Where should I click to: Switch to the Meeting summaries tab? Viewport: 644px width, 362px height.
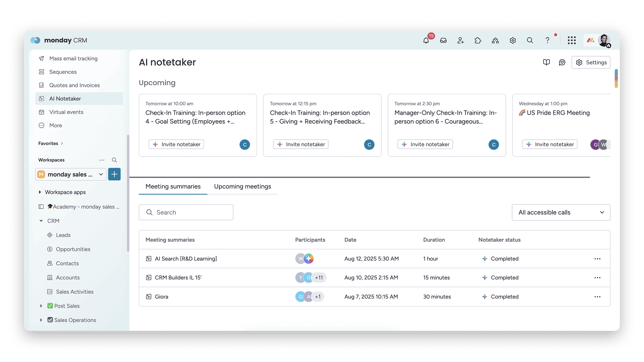coord(173,187)
